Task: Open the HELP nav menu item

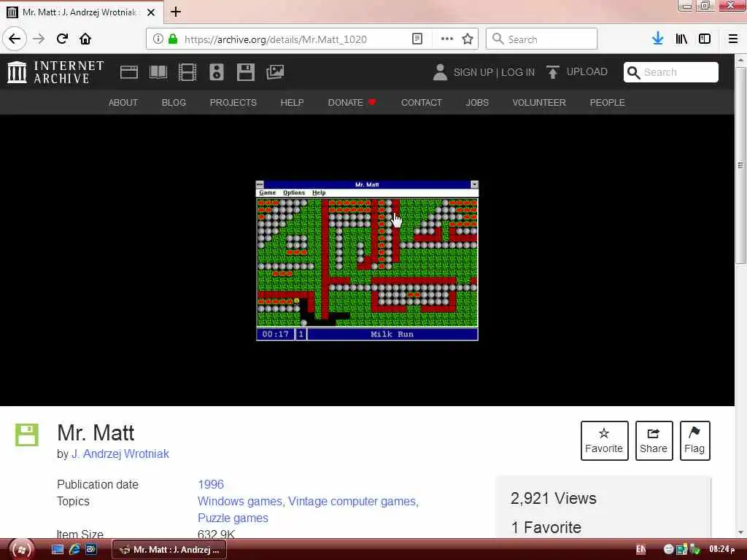Action: (292, 102)
